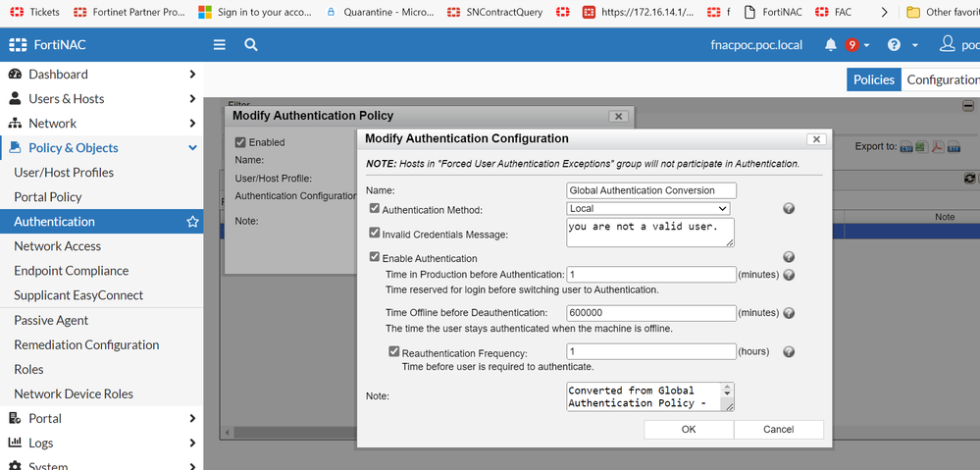Image resolution: width=980 pixels, height=470 pixels.
Task: Favorite the Authentication page with the star
Action: [192, 222]
